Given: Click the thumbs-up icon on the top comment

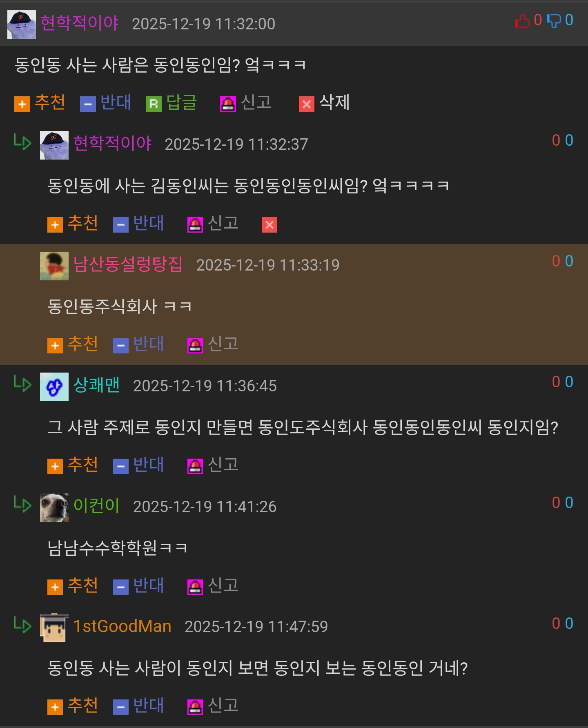Looking at the screenshot, I should (x=522, y=20).
